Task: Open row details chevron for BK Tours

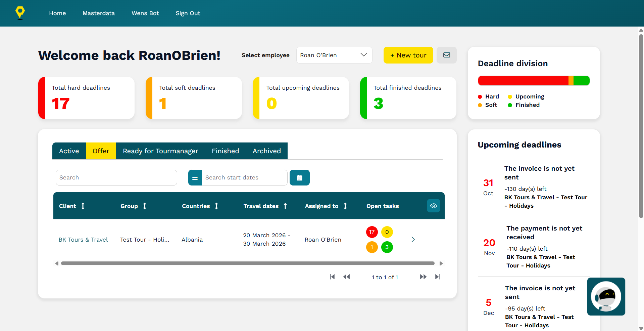Action: pyautogui.click(x=413, y=239)
